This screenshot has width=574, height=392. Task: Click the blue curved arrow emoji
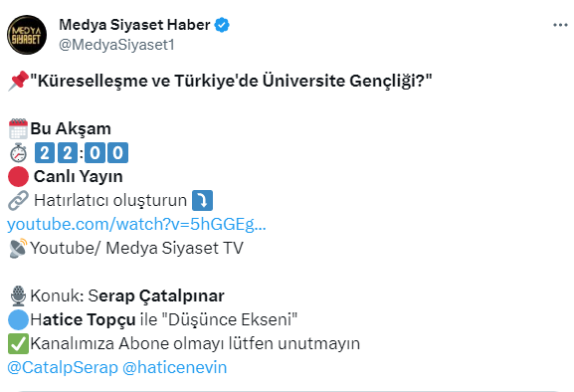[x=202, y=200]
